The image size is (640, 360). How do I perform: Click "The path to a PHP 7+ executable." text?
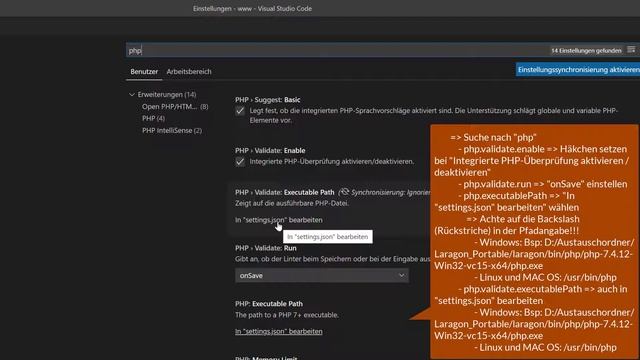[287, 315]
